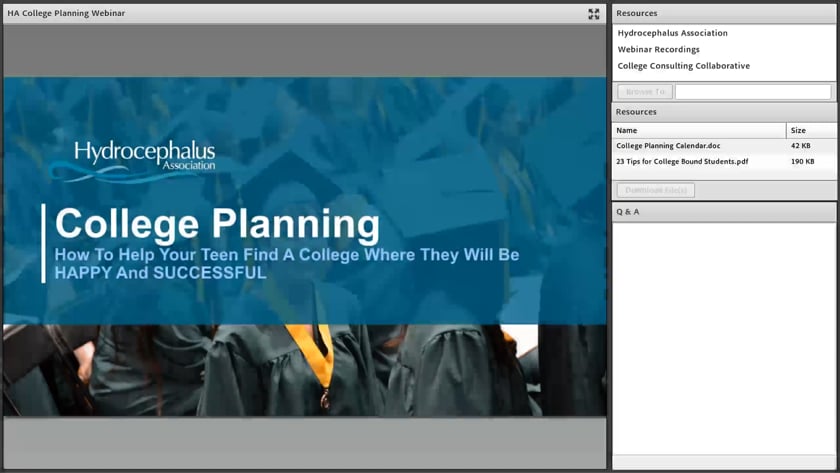Click the College Planning slide title
This screenshot has height=473, width=840.
(x=217, y=224)
